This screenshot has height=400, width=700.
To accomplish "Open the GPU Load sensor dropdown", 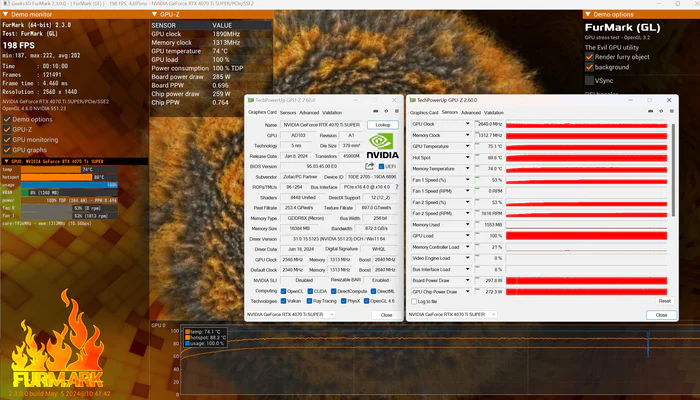I will coord(467,236).
